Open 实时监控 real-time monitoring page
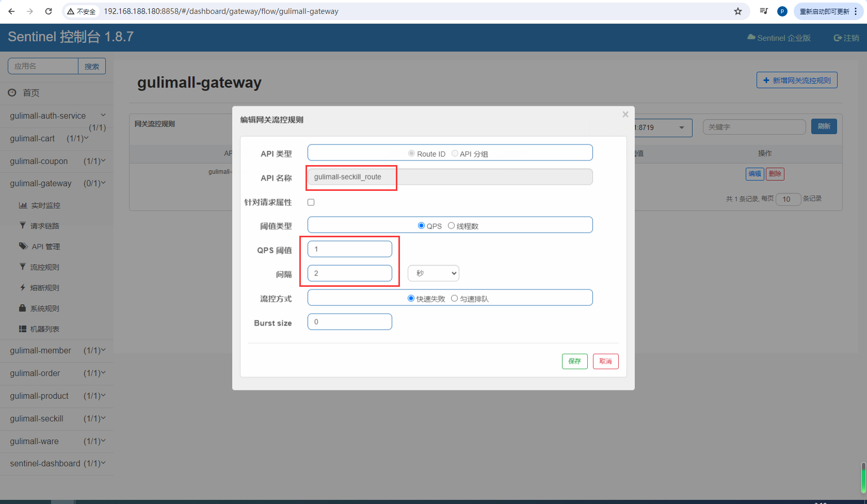The image size is (867, 504). (x=40, y=205)
